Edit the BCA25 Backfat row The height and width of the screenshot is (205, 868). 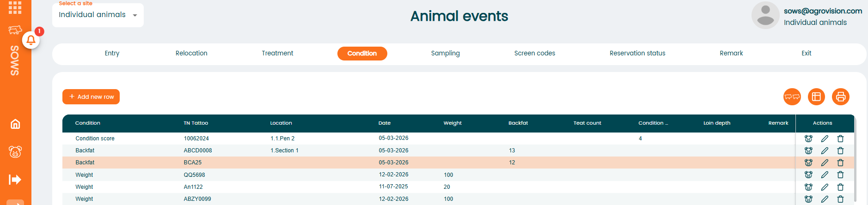pos(825,163)
